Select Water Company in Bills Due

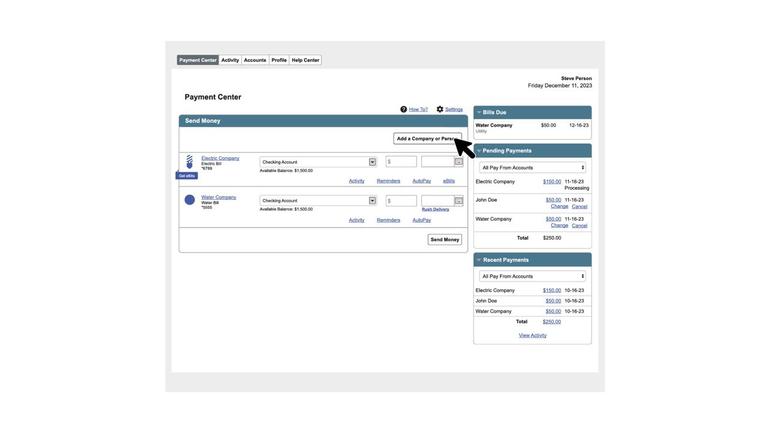[494, 125]
